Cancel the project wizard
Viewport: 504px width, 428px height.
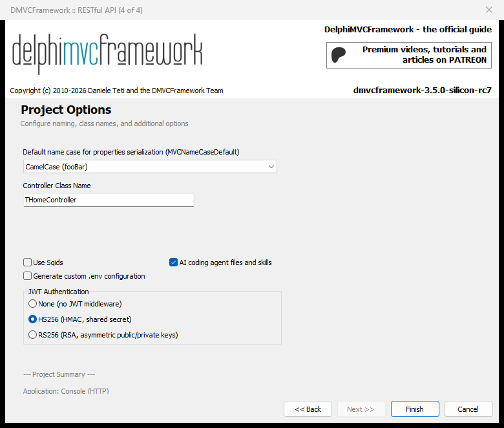tap(468, 409)
